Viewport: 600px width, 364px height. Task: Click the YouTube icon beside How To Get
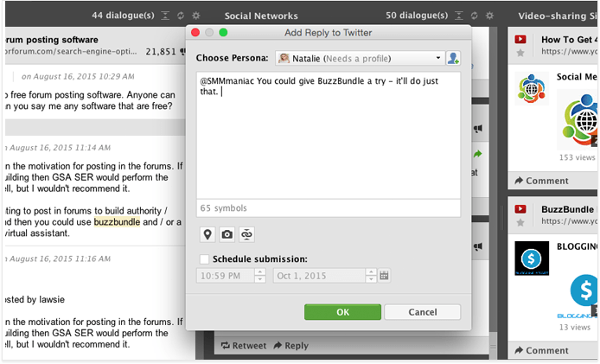(x=520, y=40)
